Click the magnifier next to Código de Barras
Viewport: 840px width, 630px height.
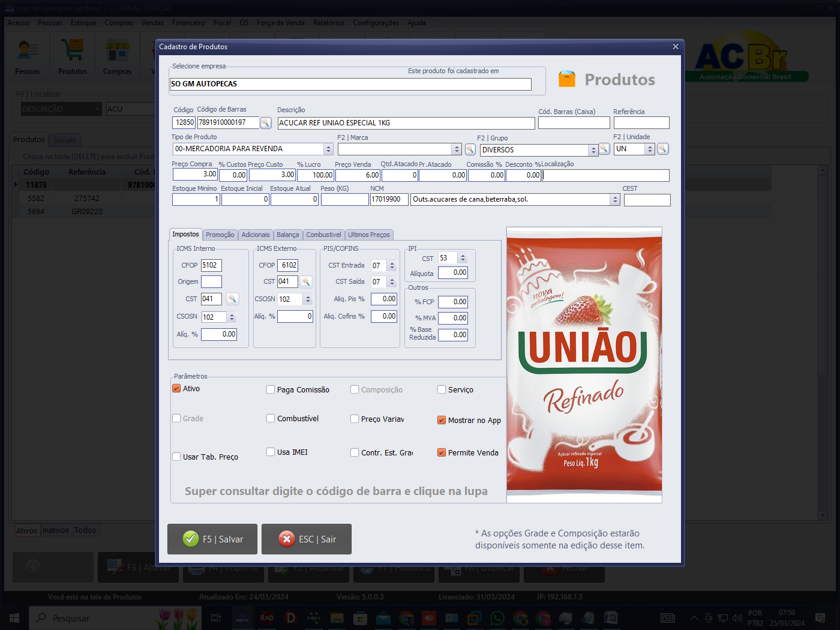pos(265,123)
